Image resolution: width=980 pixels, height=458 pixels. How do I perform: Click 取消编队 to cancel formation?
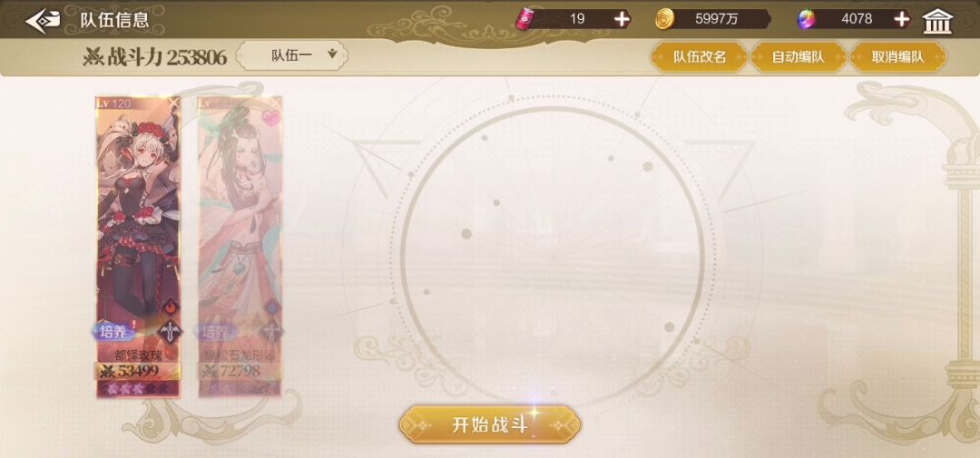pyautogui.click(x=897, y=57)
